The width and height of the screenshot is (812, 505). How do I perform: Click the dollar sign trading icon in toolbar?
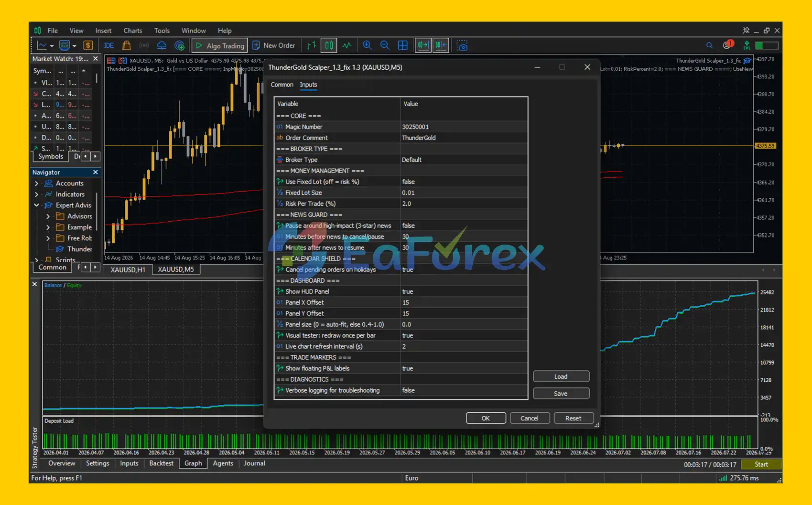88,45
